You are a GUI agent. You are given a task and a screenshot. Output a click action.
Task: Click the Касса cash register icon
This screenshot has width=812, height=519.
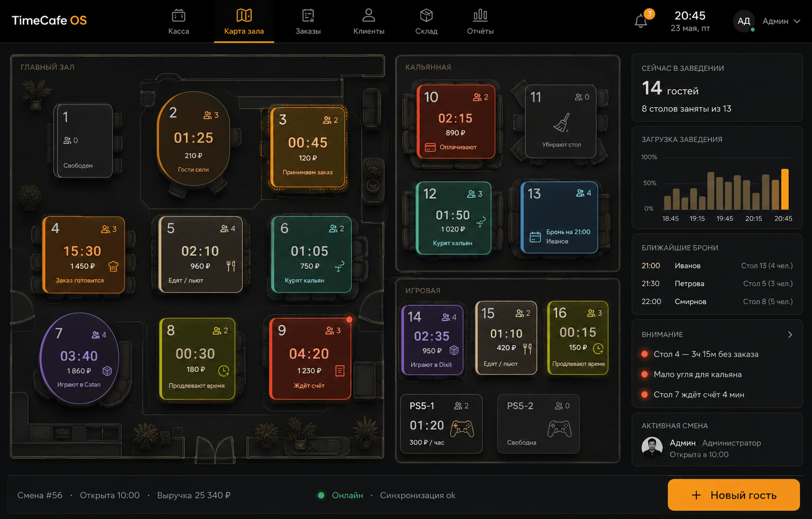[x=179, y=16]
